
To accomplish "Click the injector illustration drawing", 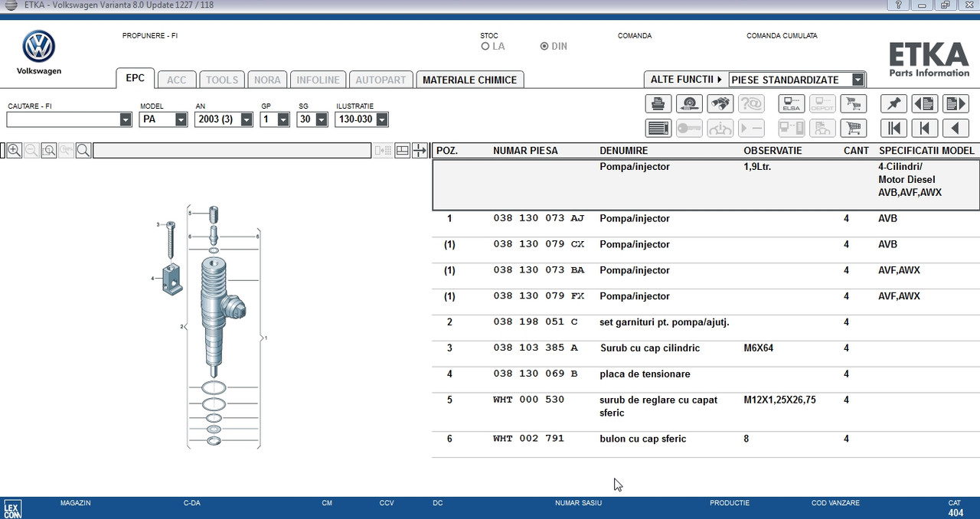I will [x=210, y=327].
